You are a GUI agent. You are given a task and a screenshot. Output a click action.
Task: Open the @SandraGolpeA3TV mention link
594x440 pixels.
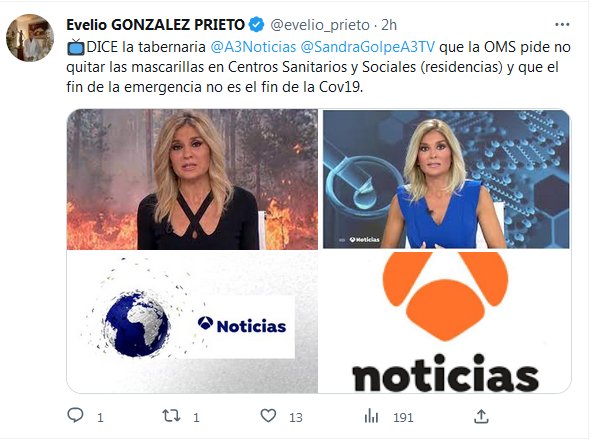(x=367, y=47)
